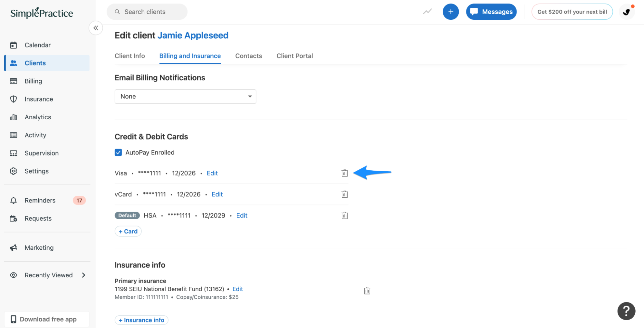
Task: Open Insurance shield item in sidebar
Action: click(39, 99)
